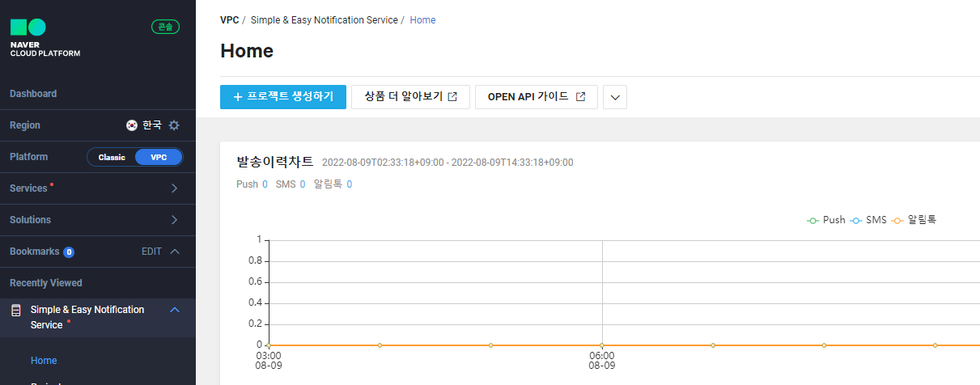Click the 알림톡 count value above chart
This screenshot has height=385, width=980.
coord(350,184)
